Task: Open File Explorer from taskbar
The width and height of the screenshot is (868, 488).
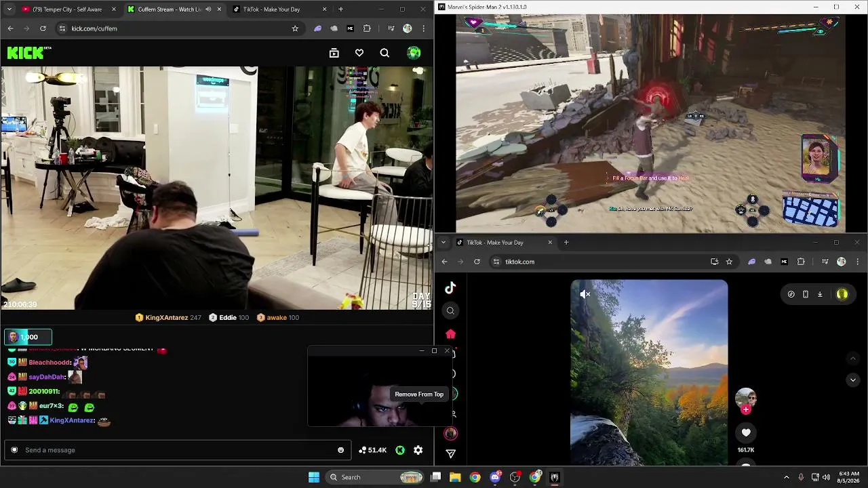Action: 455,477
